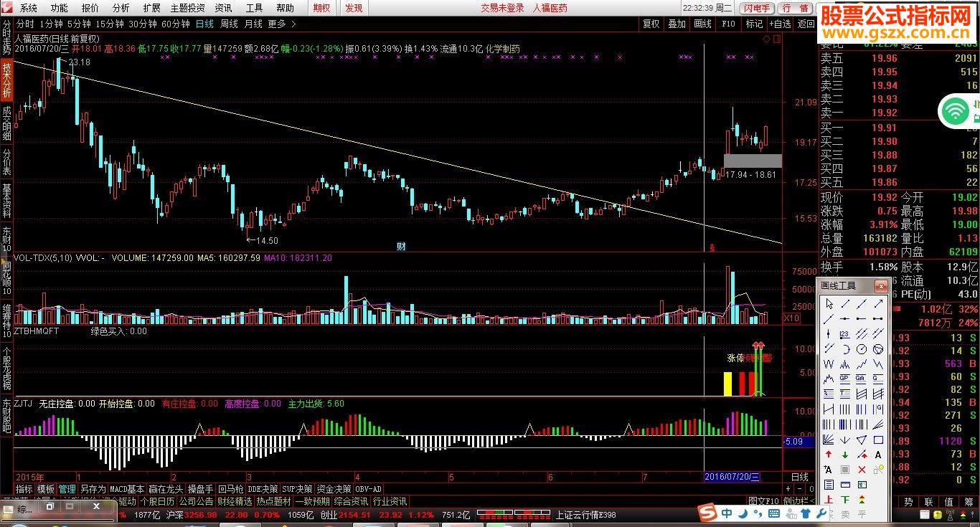This screenshot has height=527, width=980.
Task: Select the DDE决策 indicator tab
Action: (x=263, y=489)
